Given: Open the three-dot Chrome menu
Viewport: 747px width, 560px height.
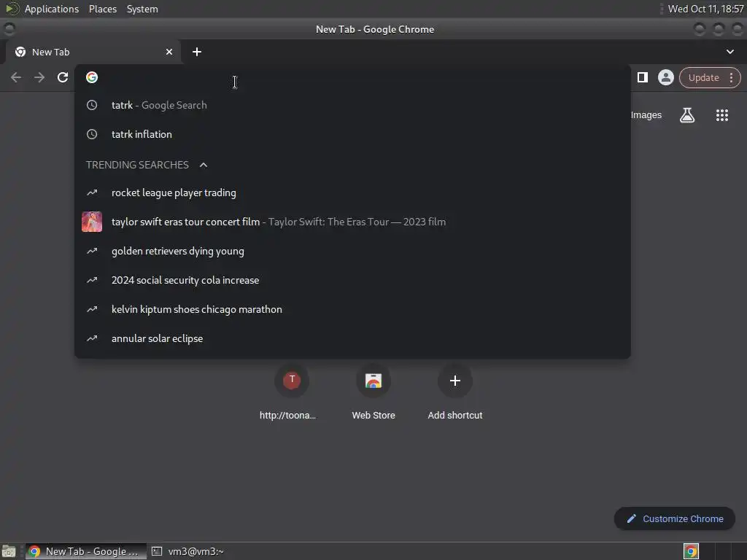Looking at the screenshot, I should pyautogui.click(x=731, y=77).
